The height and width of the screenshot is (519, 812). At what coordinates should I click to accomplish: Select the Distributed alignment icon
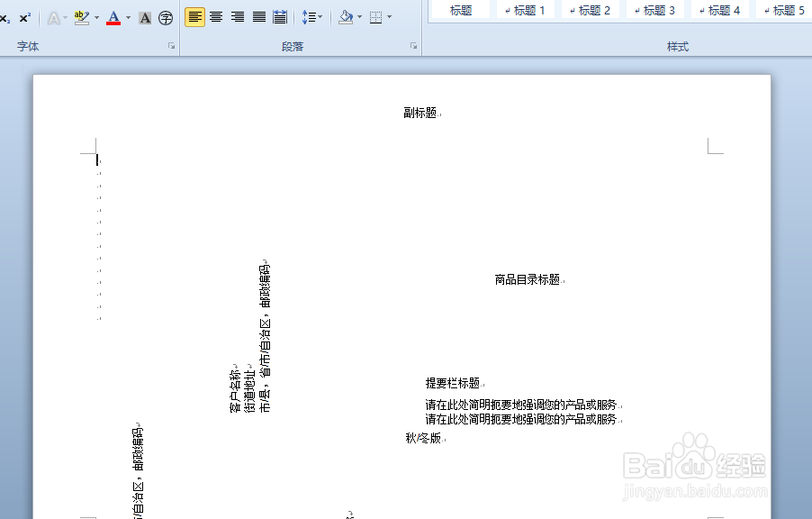(278, 16)
